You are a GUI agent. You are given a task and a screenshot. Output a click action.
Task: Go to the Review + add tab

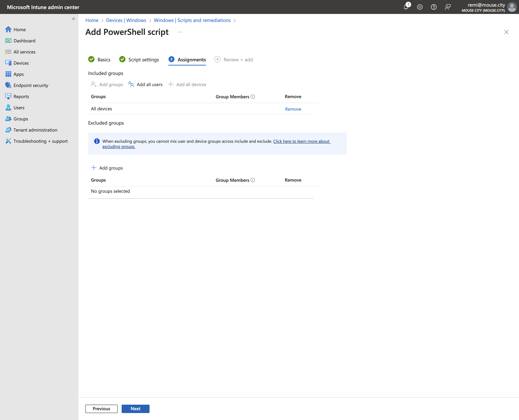point(234,60)
